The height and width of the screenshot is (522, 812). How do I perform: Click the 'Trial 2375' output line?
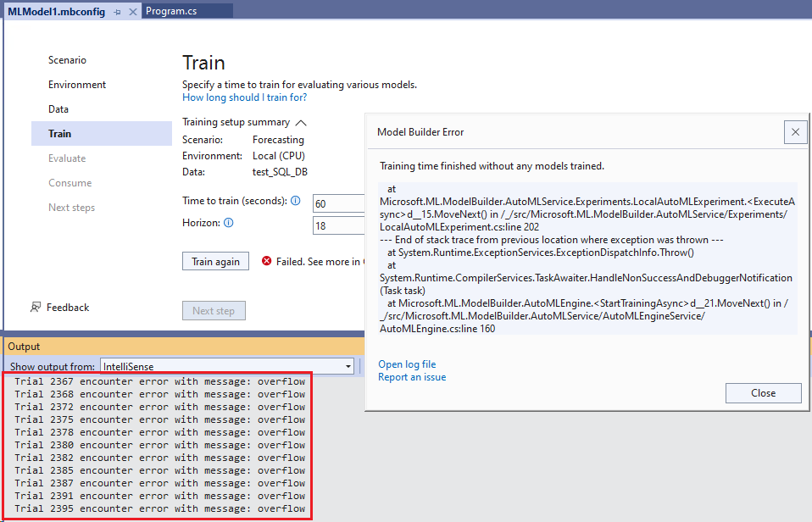coord(159,419)
